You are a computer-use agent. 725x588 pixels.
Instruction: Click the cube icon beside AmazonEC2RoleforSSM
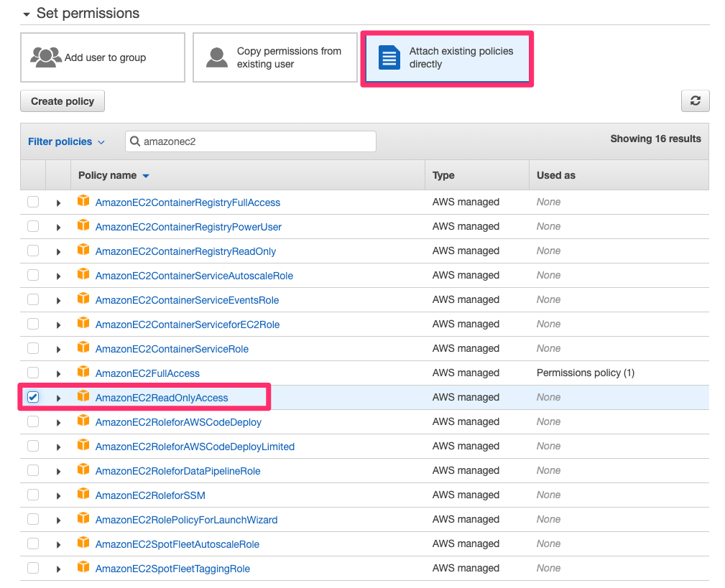84,494
